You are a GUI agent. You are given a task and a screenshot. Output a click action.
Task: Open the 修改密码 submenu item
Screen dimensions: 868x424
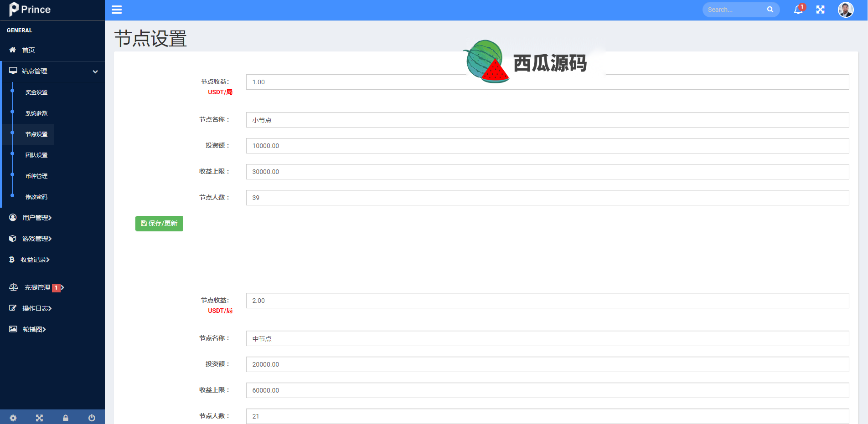coord(36,197)
